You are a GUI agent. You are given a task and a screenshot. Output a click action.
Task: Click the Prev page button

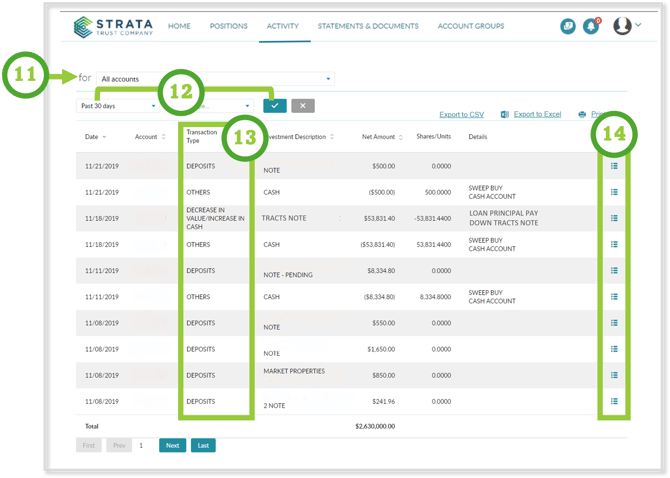pos(119,445)
